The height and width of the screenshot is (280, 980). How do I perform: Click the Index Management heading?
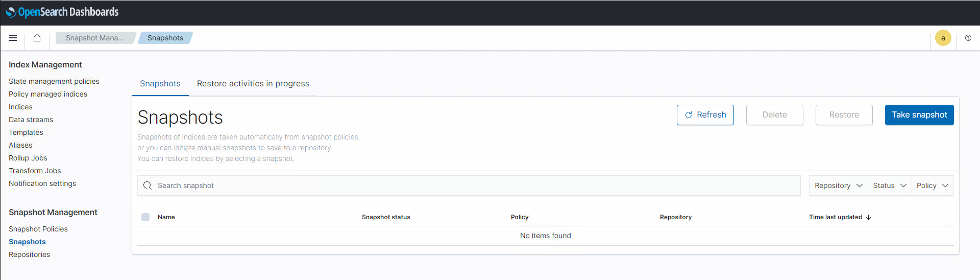click(45, 64)
